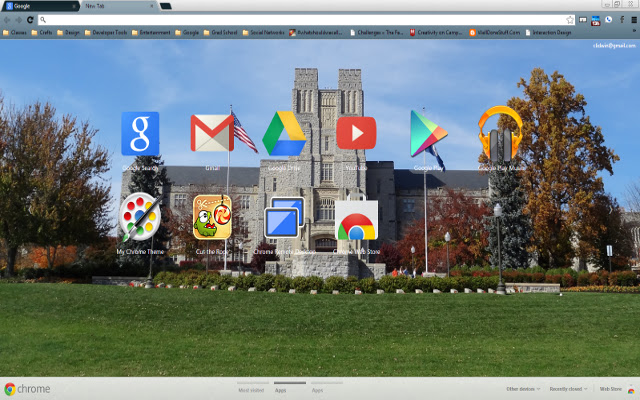Open the Web Store link in footer

point(610,389)
